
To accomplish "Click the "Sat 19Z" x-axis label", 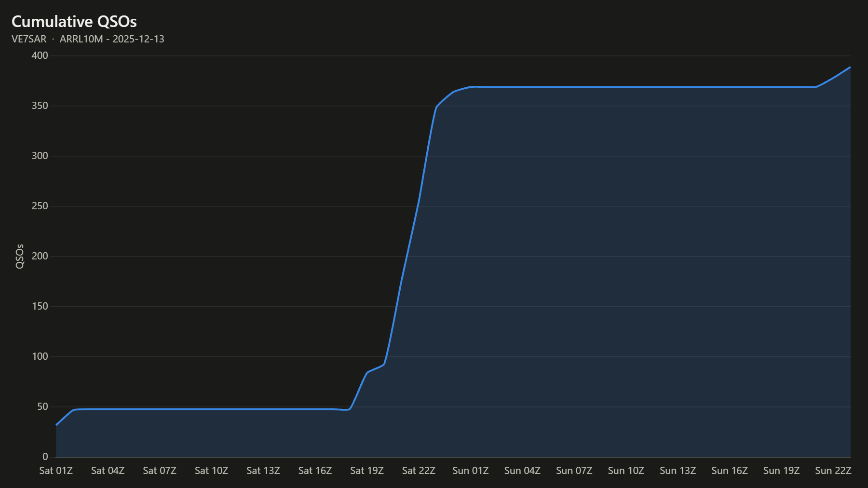I will coord(367,471).
